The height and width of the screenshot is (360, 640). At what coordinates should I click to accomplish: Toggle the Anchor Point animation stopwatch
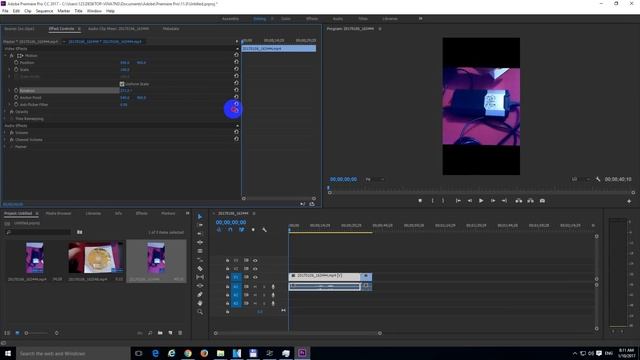coord(16,98)
